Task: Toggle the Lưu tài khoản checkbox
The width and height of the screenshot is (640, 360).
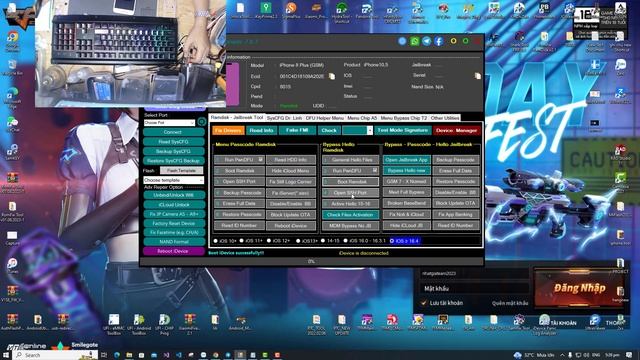Action: click(424, 303)
